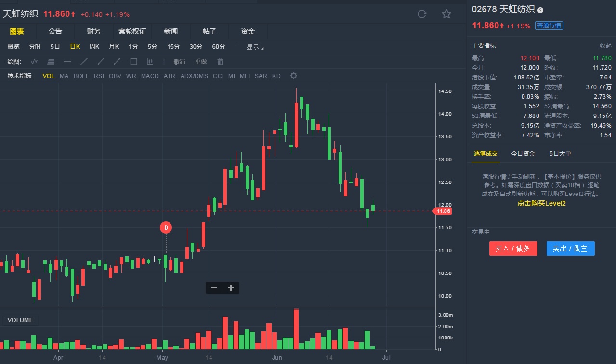
Task: Delete drawings with the trash icon
Action: [220, 62]
